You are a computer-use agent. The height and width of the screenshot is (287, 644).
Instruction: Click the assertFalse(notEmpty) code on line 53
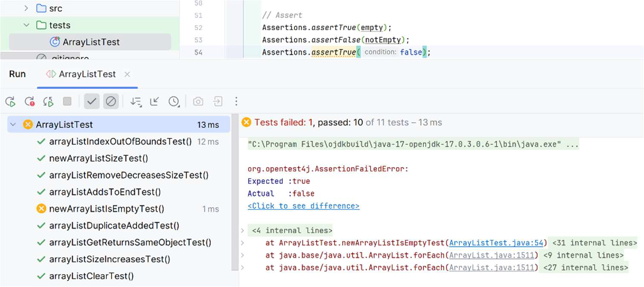tap(336, 40)
